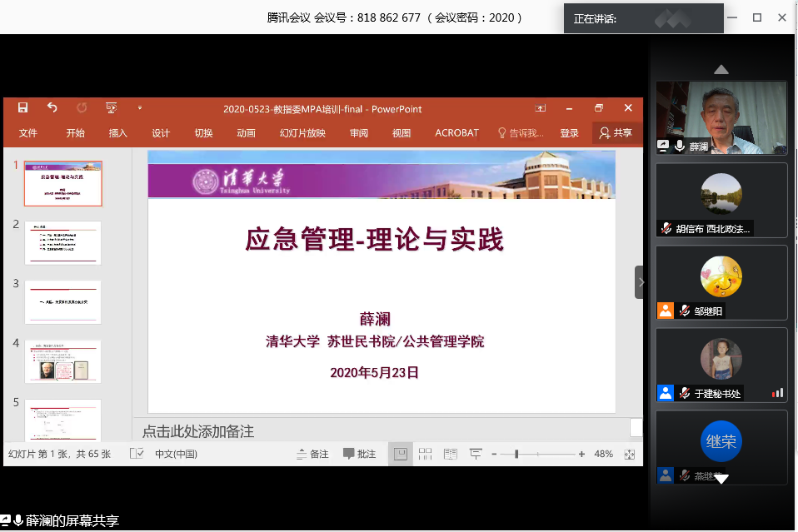Screen dimensions: 798x532
Task: Toggle the 备注 notes pane
Action: 312,454
